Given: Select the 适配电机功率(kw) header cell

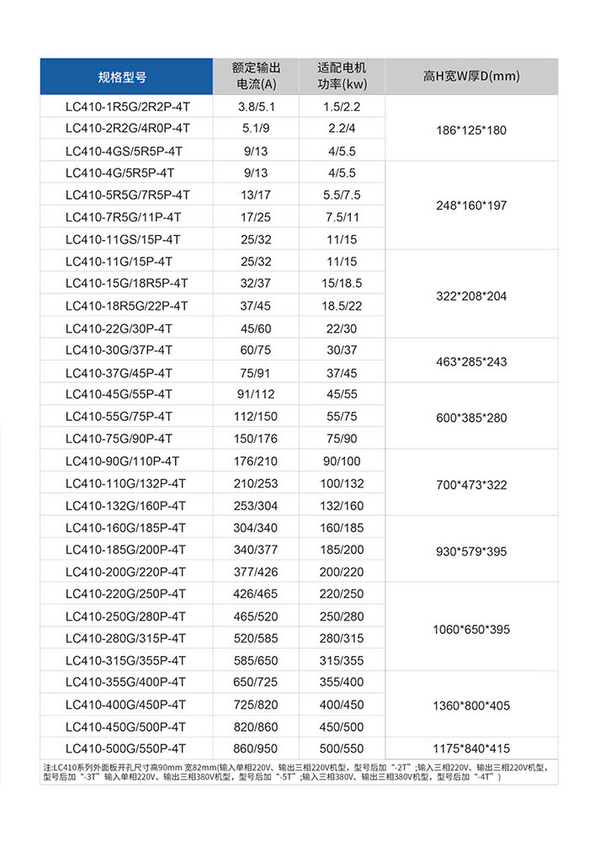Looking at the screenshot, I should click(x=342, y=77).
